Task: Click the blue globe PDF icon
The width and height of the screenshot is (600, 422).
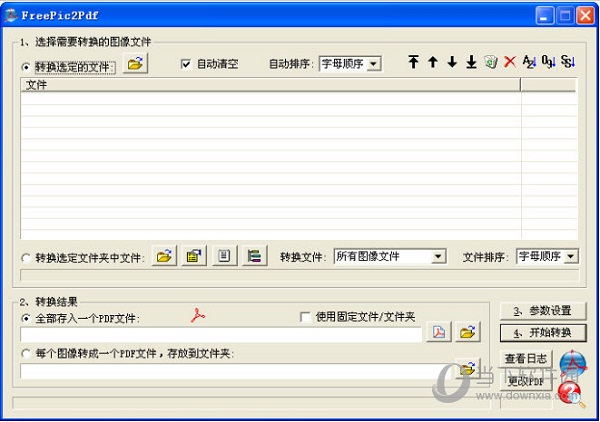Action: [572, 363]
